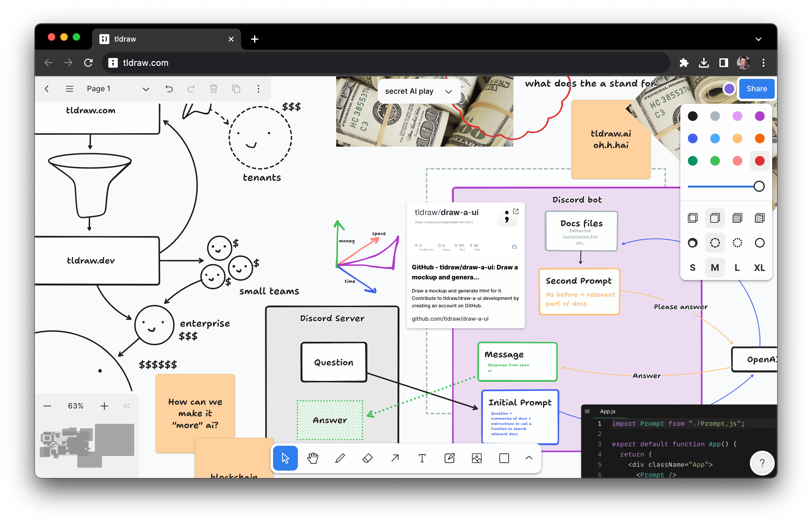Open the image asset tool
This screenshot has width=812, height=524.
coord(477,458)
